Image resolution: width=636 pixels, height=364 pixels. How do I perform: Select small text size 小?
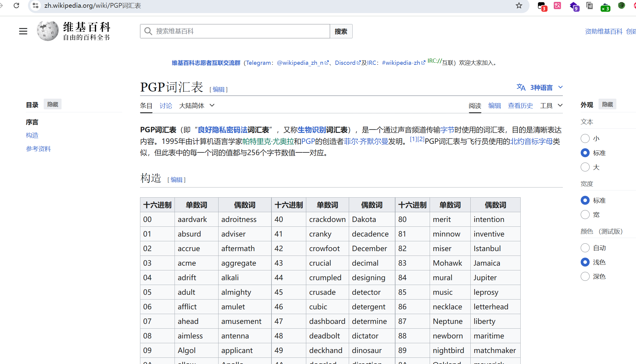pyautogui.click(x=585, y=138)
